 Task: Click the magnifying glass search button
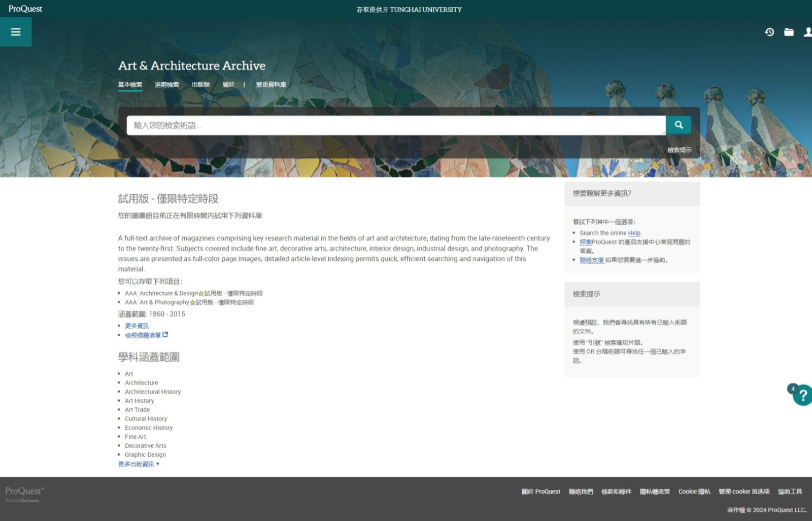tap(679, 125)
